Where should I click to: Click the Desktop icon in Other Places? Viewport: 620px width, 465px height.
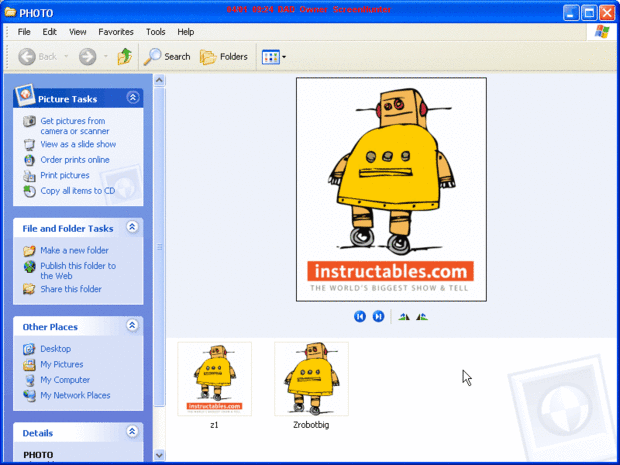point(29,349)
